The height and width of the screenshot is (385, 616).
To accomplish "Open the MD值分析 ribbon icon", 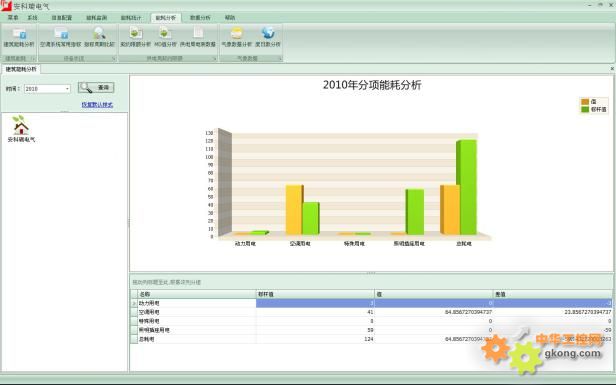I will [165, 33].
